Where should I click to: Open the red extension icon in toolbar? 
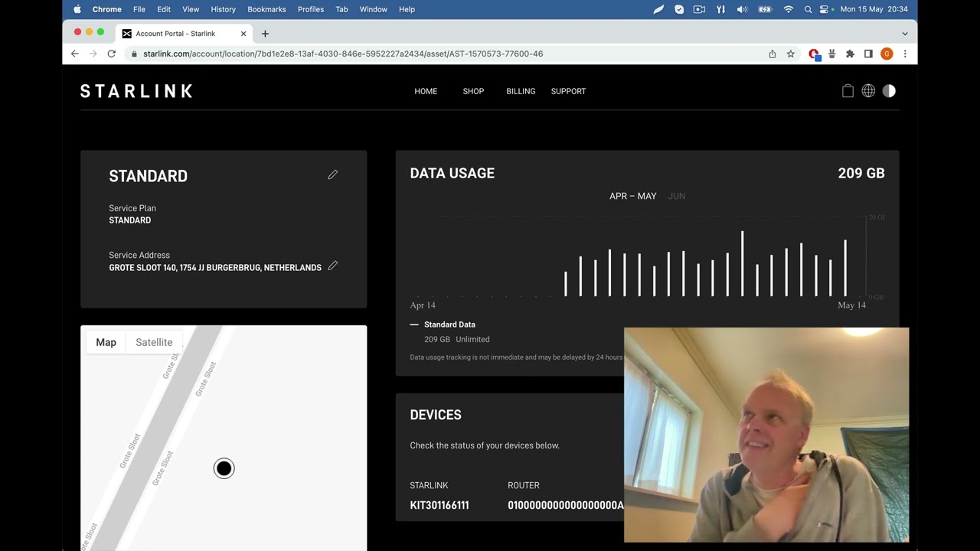(814, 54)
